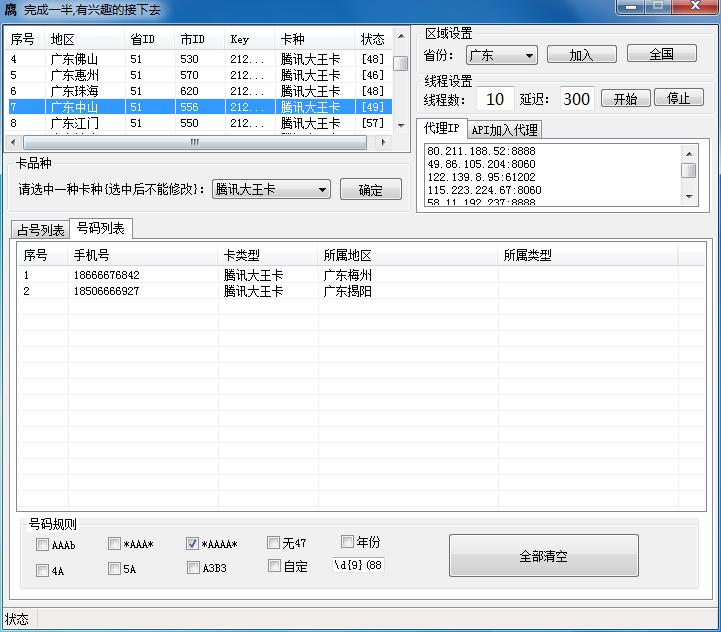Screen dimensions: 721x632
Task: Click proxy entry 115.223.224.67:8060
Action: click(x=484, y=190)
